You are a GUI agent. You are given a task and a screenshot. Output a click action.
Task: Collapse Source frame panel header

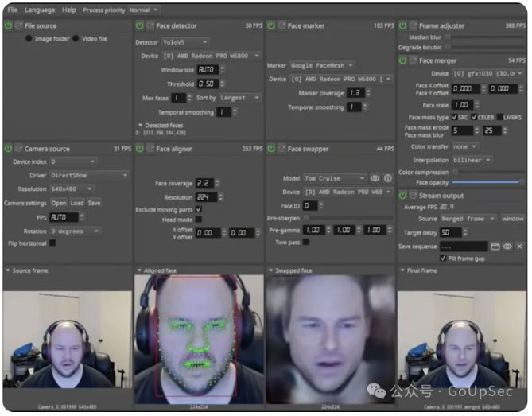tap(27, 270)
